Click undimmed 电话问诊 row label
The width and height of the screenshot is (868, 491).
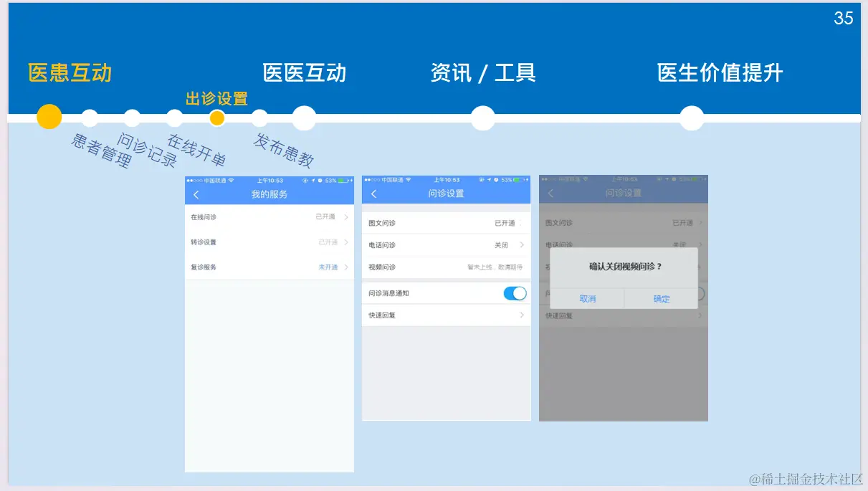click(382, 245)
